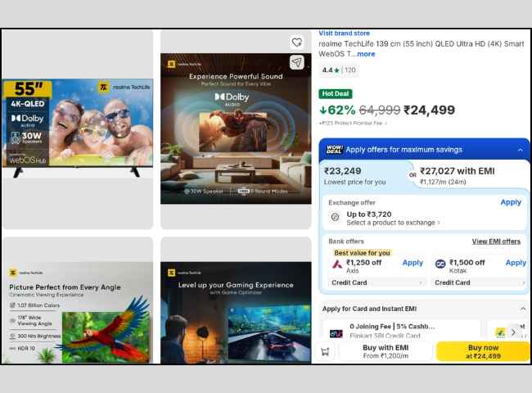Collapse Apply for Card and Instant EMI

point(523,309)
